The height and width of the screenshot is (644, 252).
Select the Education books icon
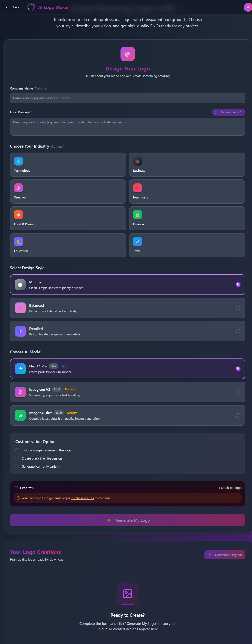point(18,242)
